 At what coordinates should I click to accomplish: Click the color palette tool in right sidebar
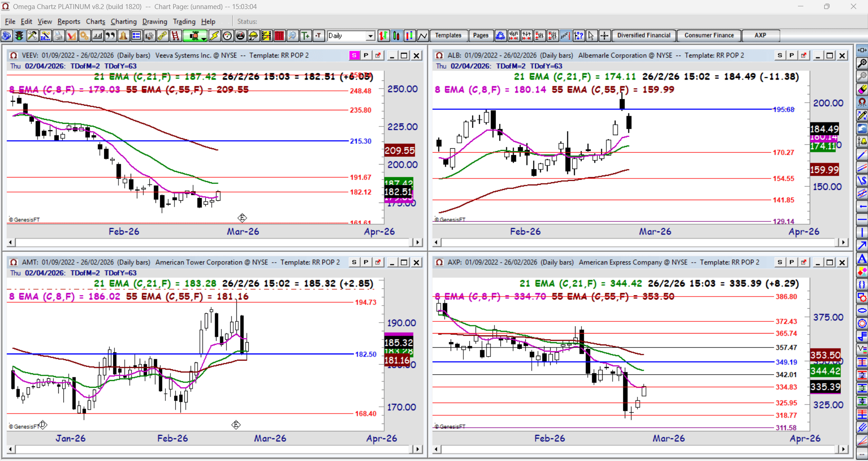pos(862,272)
